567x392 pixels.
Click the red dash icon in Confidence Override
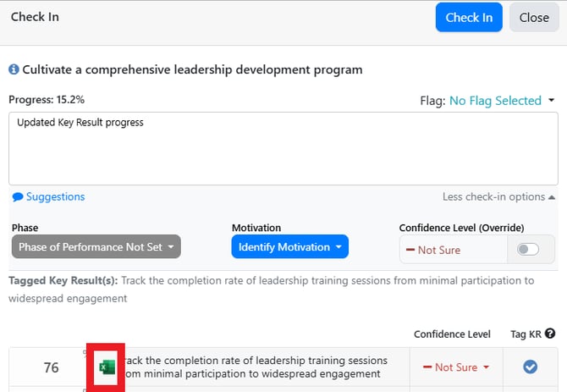pyautogui.click(x=410, y=250)
